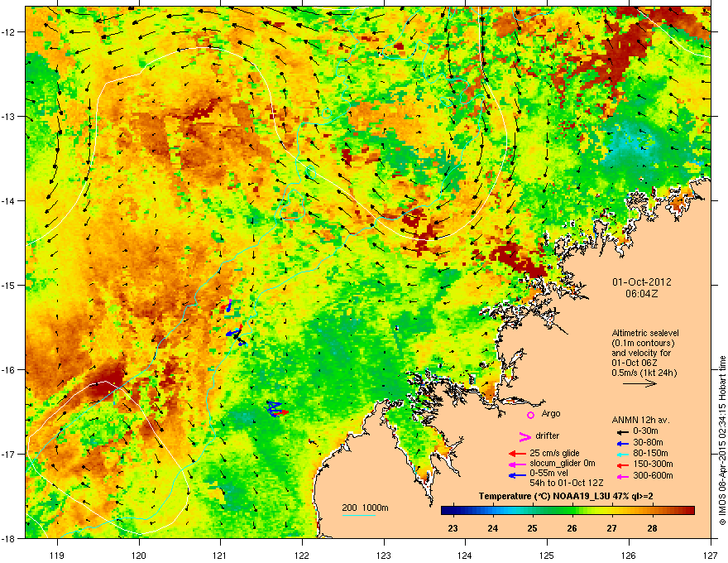This screenshot has height=563, width=728.
Task: Click the red ANMN 150-300m arrow
Action: (623, 465)
